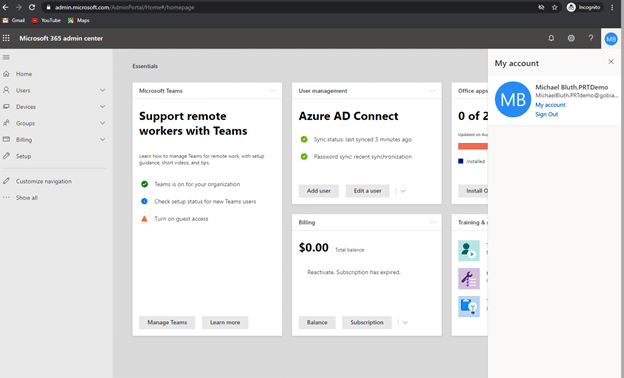Click the Learn more button
The height and width of the screenshot is (378, 624).
pyautogui.click(x=225, y=322)
